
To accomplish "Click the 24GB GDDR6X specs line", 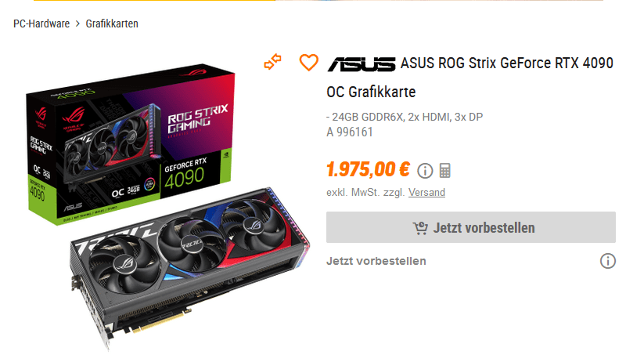I will click(405, 118).
